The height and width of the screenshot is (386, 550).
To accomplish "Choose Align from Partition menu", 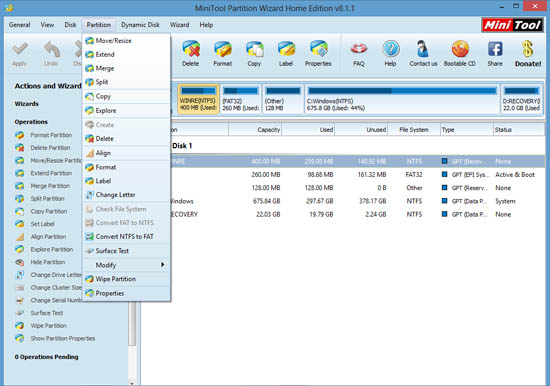I will (126, 153).
